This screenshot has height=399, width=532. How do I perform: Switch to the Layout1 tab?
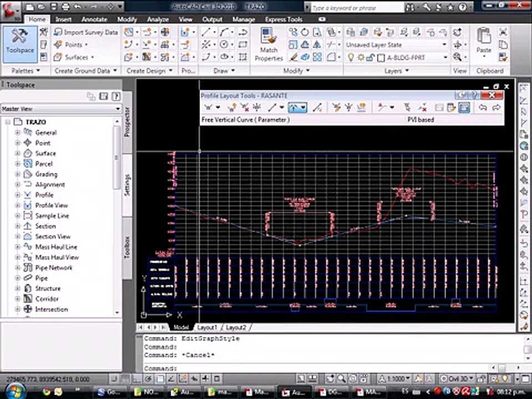pyautogui.click(x=207, y=328)
